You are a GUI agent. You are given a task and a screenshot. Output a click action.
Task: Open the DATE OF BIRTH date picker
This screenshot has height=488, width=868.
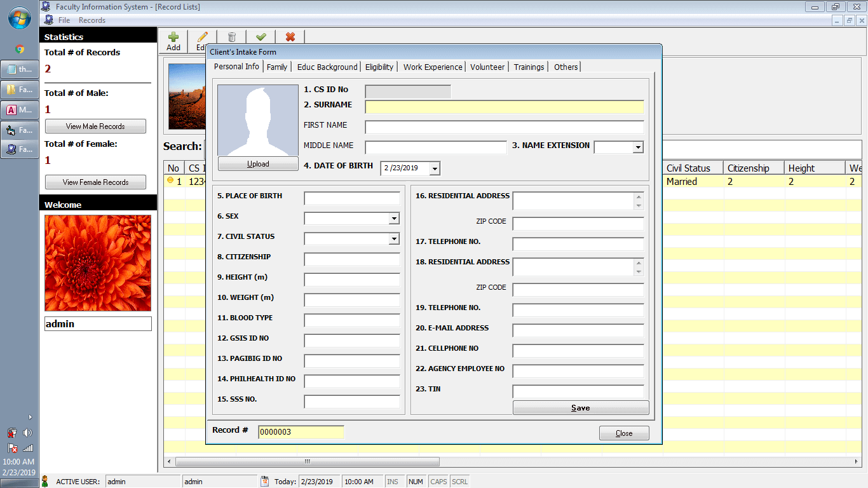coord(433,168)
